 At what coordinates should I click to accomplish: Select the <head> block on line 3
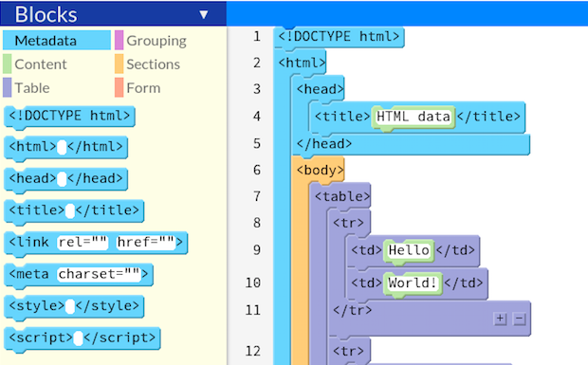click(x=320, y=89)
